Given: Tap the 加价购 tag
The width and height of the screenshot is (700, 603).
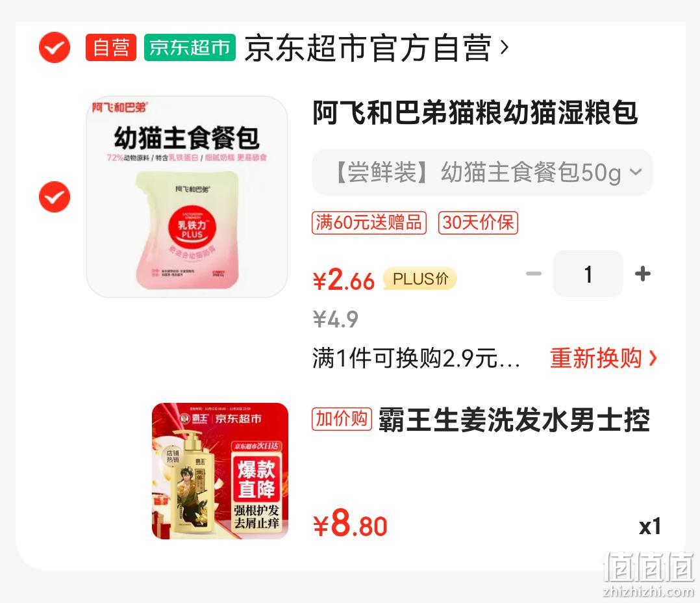Looking at the screenshot, I should [x=342, y=419].
